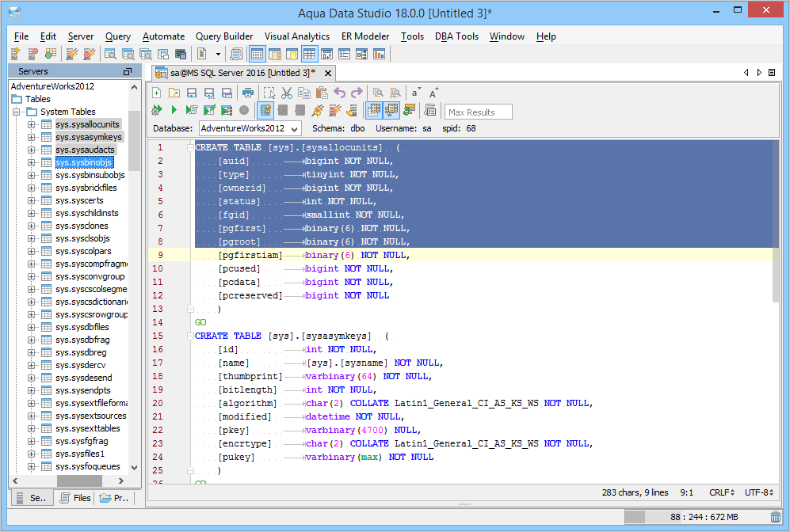Switch to the Files tab
This screenshot has height=532, width=790.
[74, 498]
